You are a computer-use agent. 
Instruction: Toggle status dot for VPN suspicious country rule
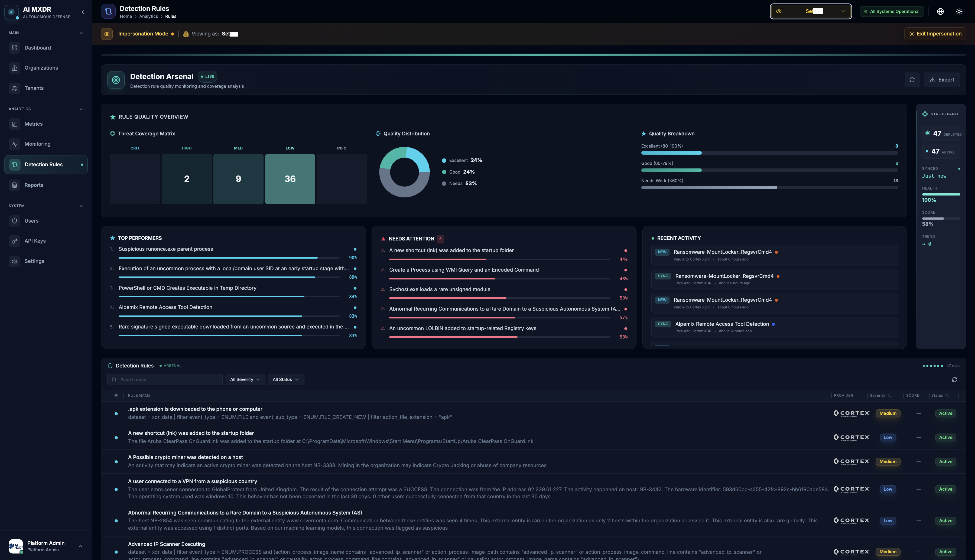pyautogui.click(x=116, y=489)
